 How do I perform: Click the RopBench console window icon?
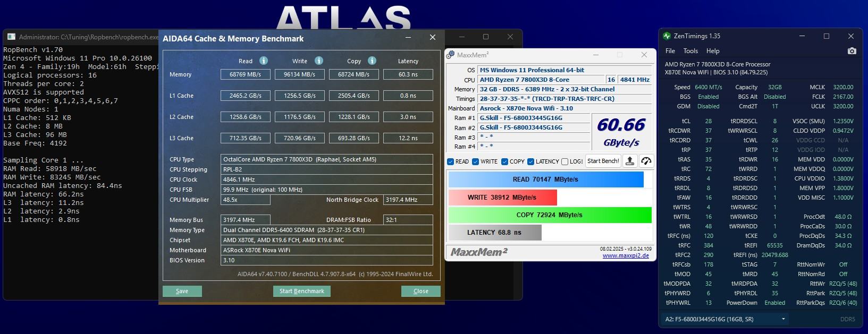coord(11,37)
